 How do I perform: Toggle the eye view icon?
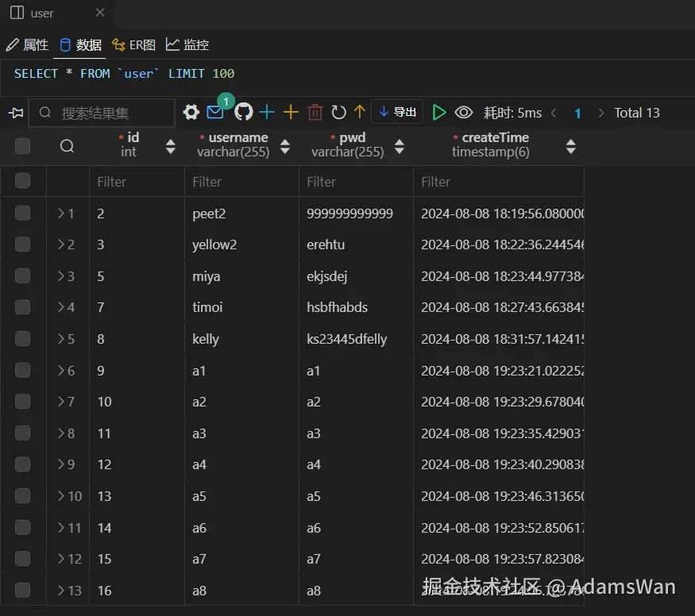(x=464, y=113)
